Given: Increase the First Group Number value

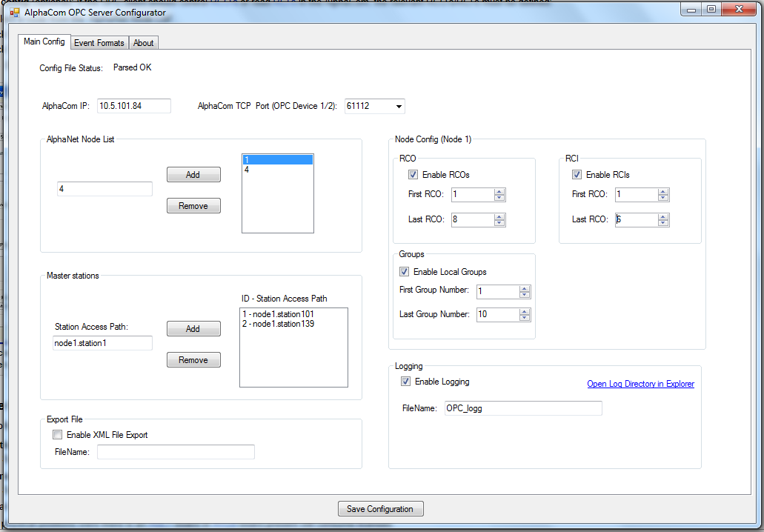Looking at the screenshot, I should point(525,288).
